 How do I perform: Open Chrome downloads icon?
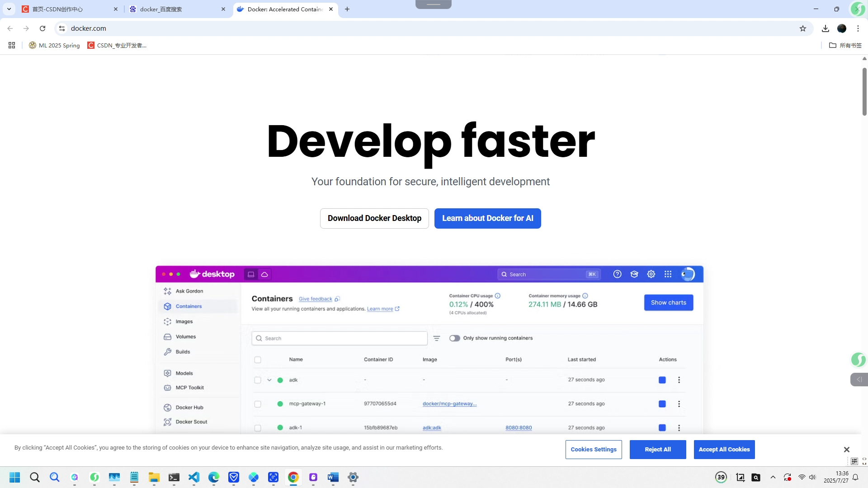pos(826,28)
